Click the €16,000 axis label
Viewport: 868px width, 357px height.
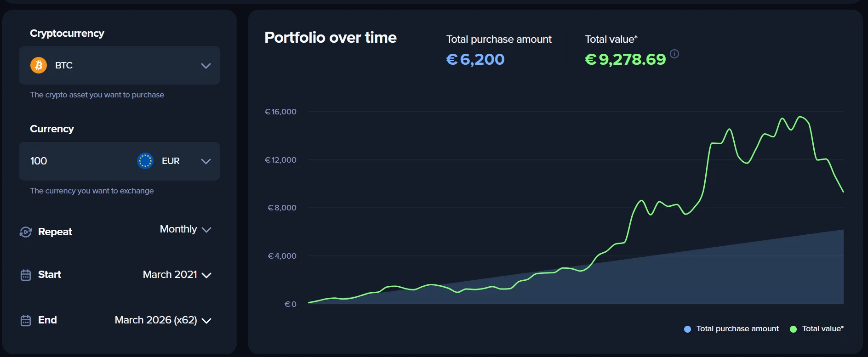(x=281, y=112)
